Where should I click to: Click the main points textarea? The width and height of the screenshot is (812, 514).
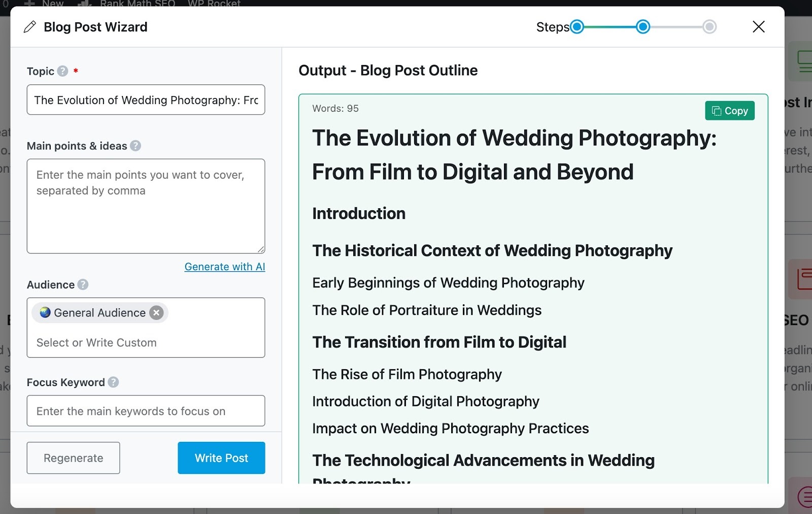146,206
